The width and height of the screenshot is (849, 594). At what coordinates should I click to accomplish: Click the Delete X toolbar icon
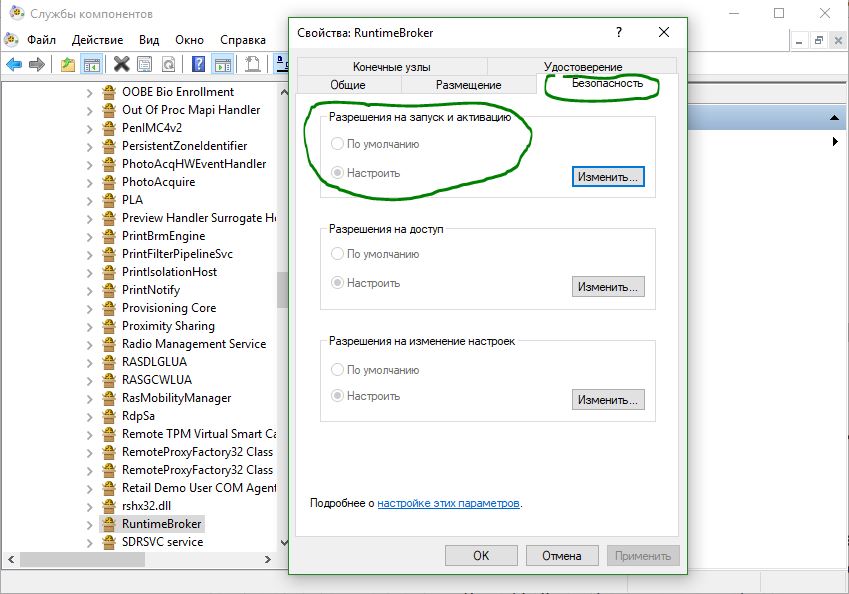[x=121, y=64]
